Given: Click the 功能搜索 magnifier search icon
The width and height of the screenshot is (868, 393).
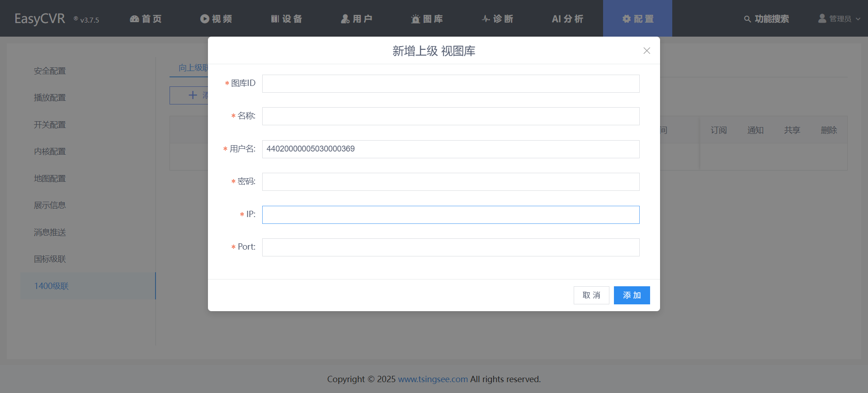Looking at the screenshot, I should pyautogui.click(x=747, y=19).
